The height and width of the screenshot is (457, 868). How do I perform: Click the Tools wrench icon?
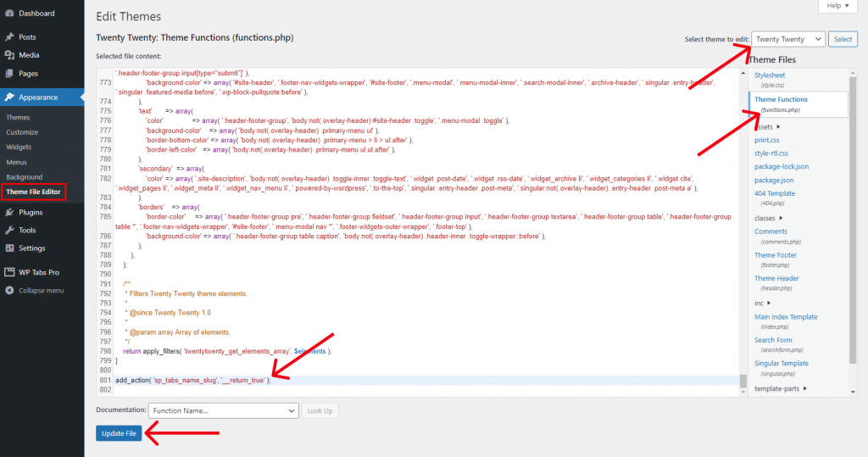click(x=9, y=230)
